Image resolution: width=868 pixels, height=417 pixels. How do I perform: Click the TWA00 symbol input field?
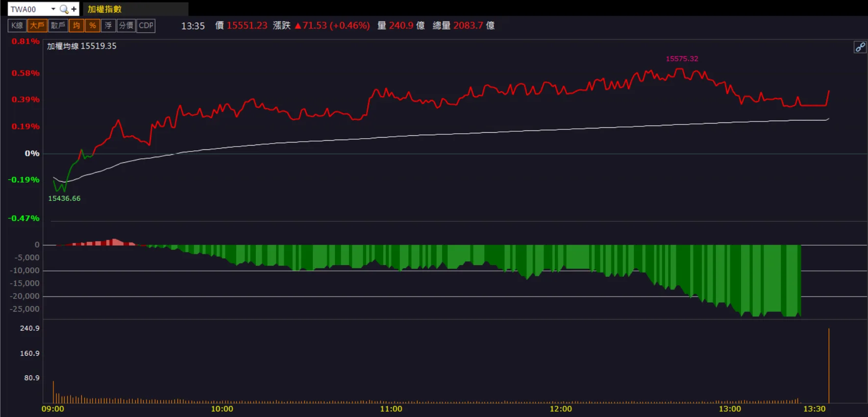coord(28,9)
